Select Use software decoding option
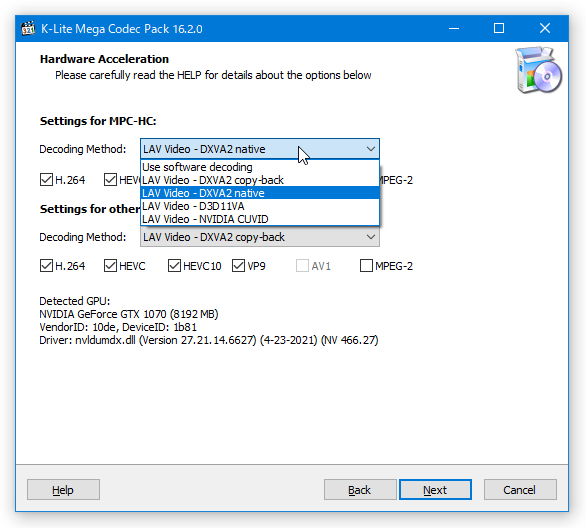 coord(260,167)
